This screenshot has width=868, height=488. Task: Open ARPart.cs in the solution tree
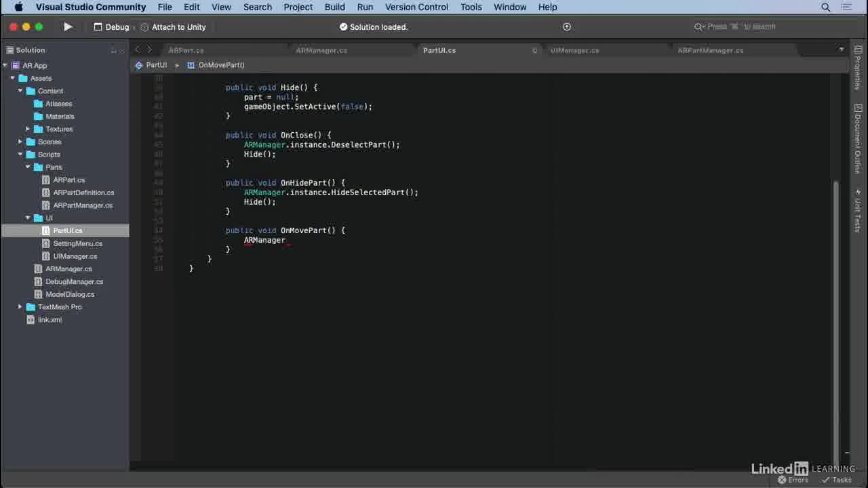68,180
